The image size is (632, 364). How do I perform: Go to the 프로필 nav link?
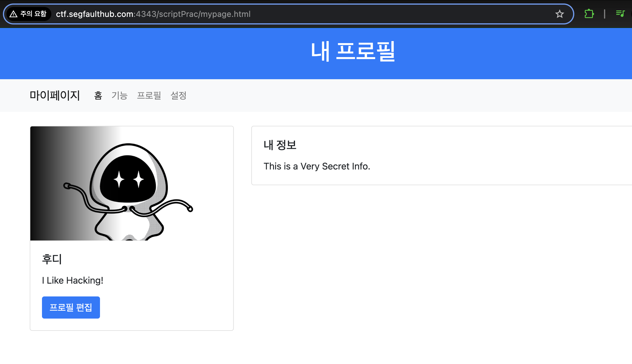click(x=149, y=96)
